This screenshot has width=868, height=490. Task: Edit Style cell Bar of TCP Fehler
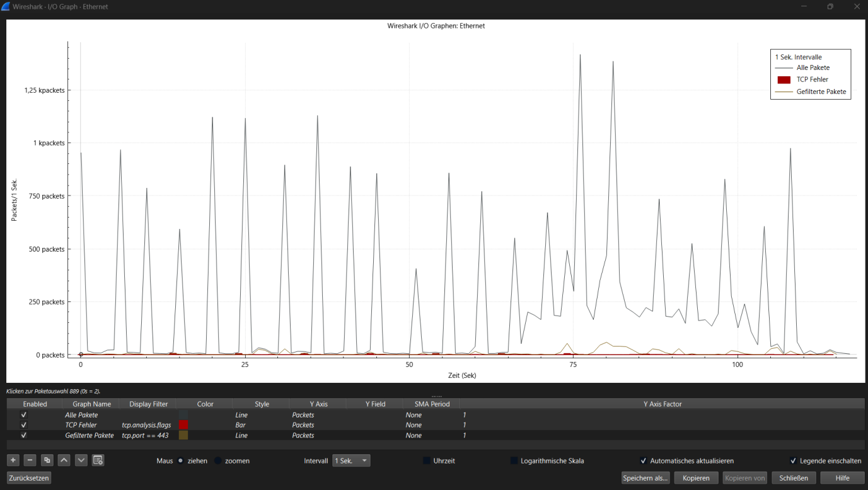tap(261, 425)
